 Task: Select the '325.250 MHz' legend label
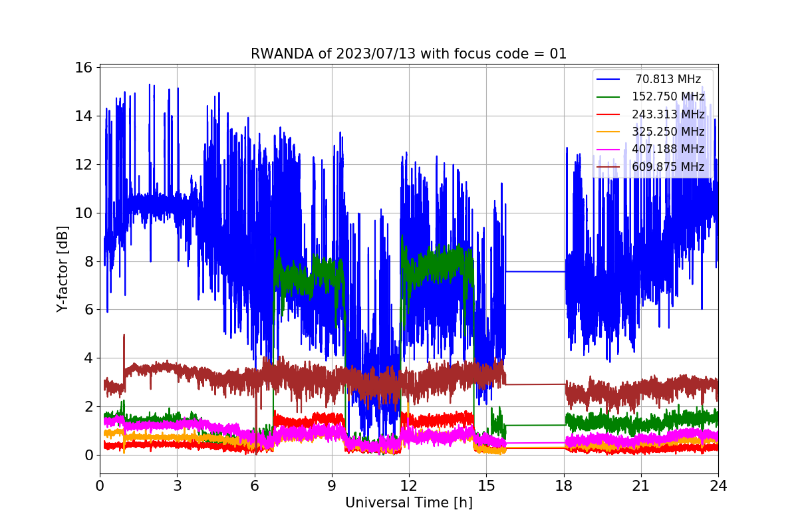click(668, 131)
